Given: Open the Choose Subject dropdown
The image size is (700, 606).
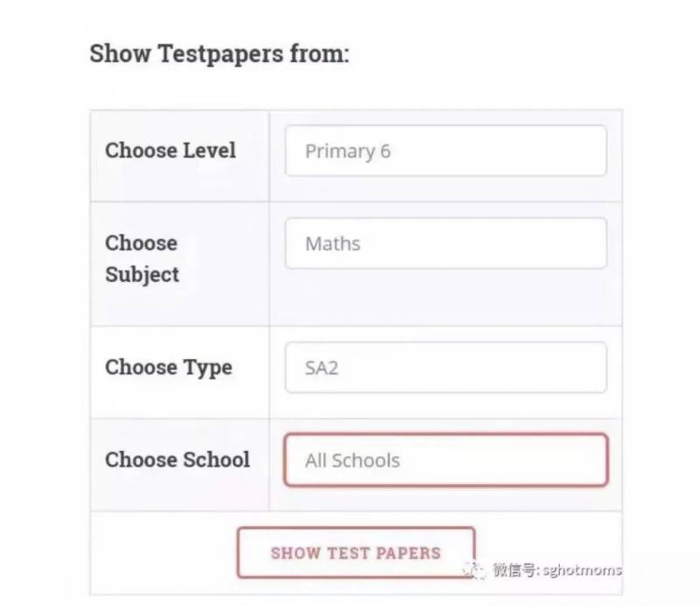Looking at the screenshot, I should [445, 243].
